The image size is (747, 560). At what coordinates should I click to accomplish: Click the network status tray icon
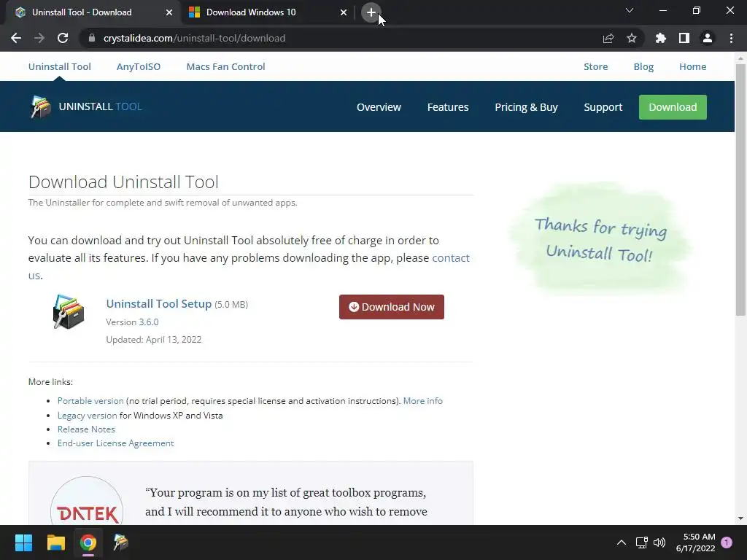641,542
